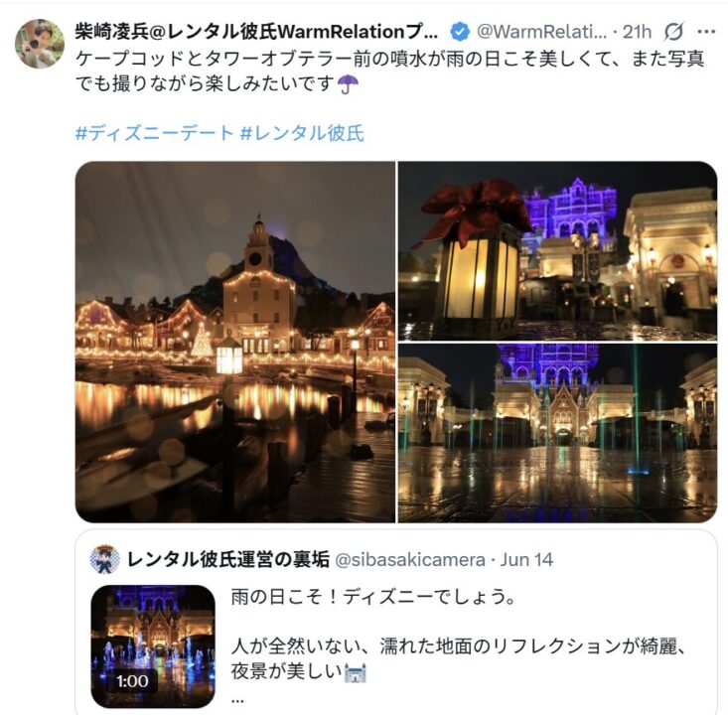Open quoted tweet text 雨の日こそ！ディズニーでしょう。

[373, 597]
